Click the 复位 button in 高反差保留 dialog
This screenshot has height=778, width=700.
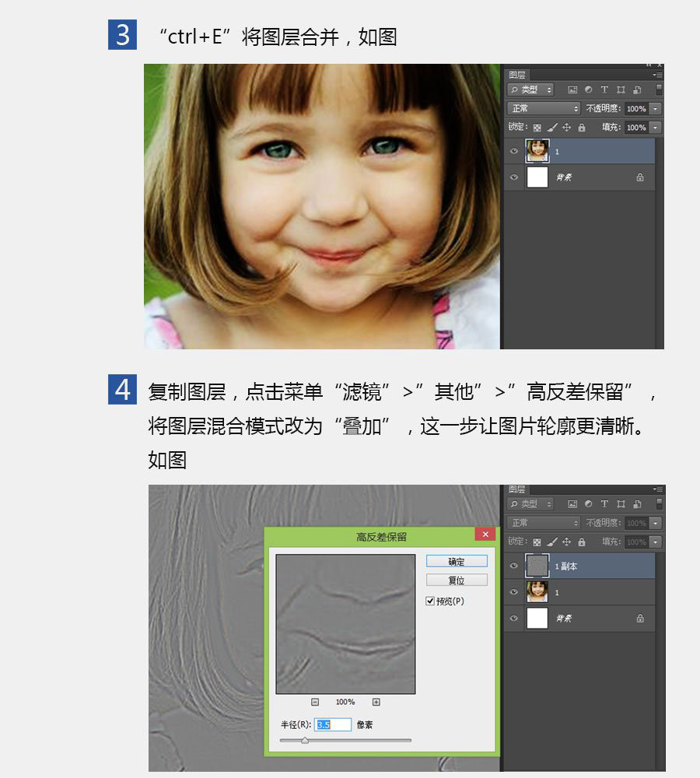(x=457, y=580)
